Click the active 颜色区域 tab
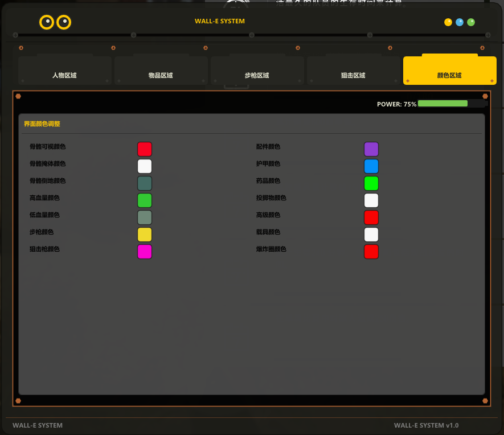This screenshot has width=504, height=435. tap(449, 75)
